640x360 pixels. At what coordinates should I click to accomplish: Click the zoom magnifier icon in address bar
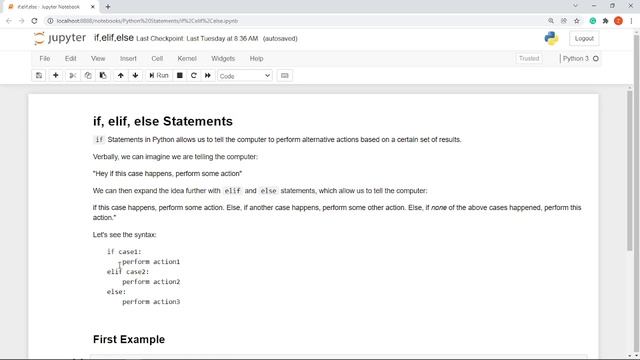[x=551, y=21]
